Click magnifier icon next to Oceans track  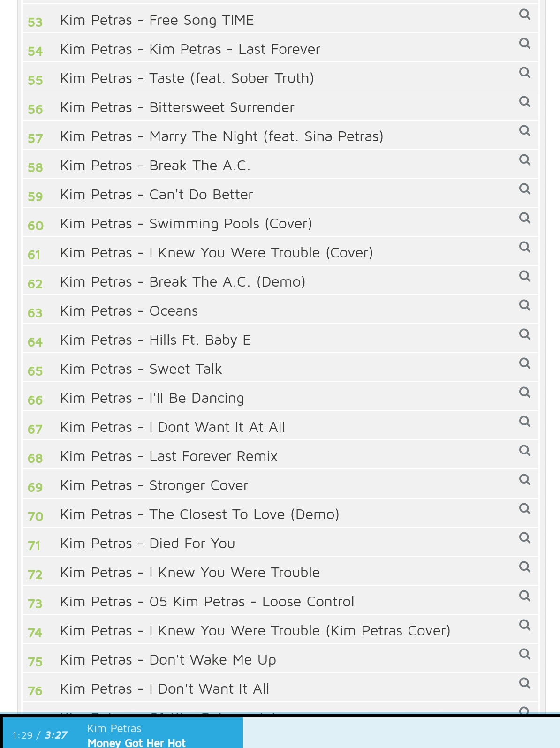tap(525, 305)
